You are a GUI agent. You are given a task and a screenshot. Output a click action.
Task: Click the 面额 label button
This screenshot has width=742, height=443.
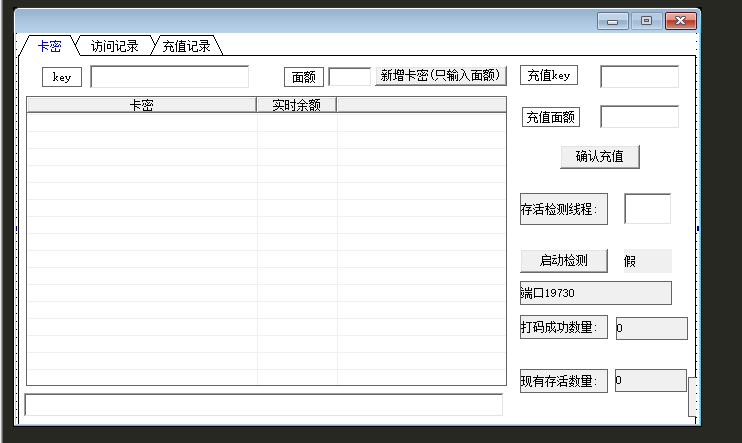click(x=304, y=77)
